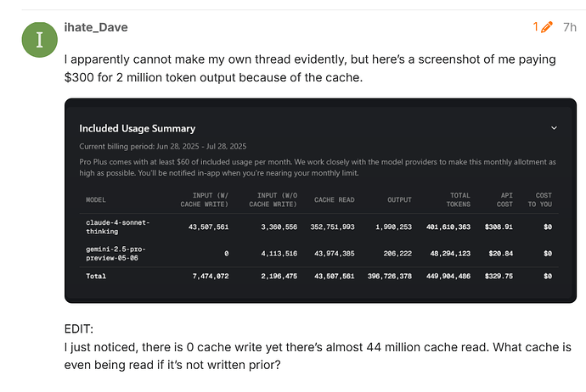Click the Included Usage Summary heading

click(137, 128)
